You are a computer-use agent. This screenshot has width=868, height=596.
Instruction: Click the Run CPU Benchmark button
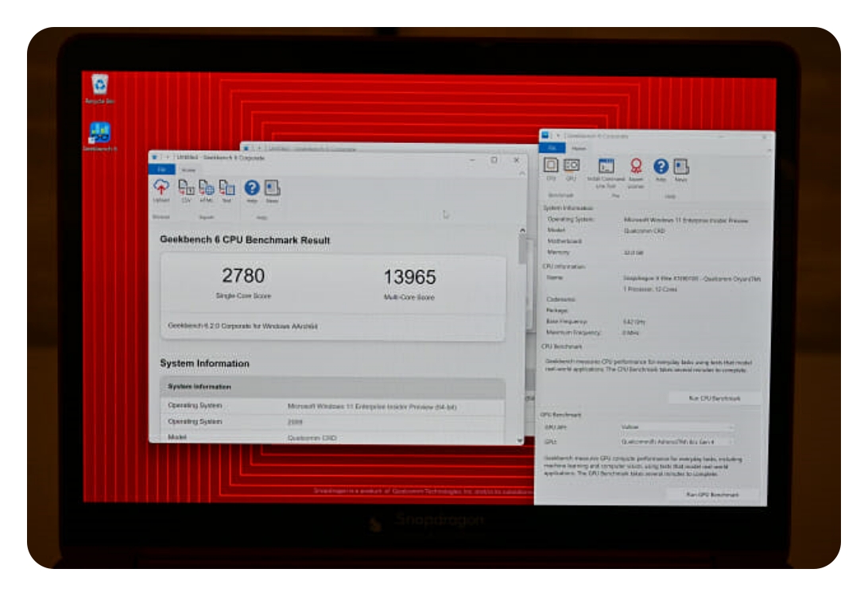coord(714,398)
